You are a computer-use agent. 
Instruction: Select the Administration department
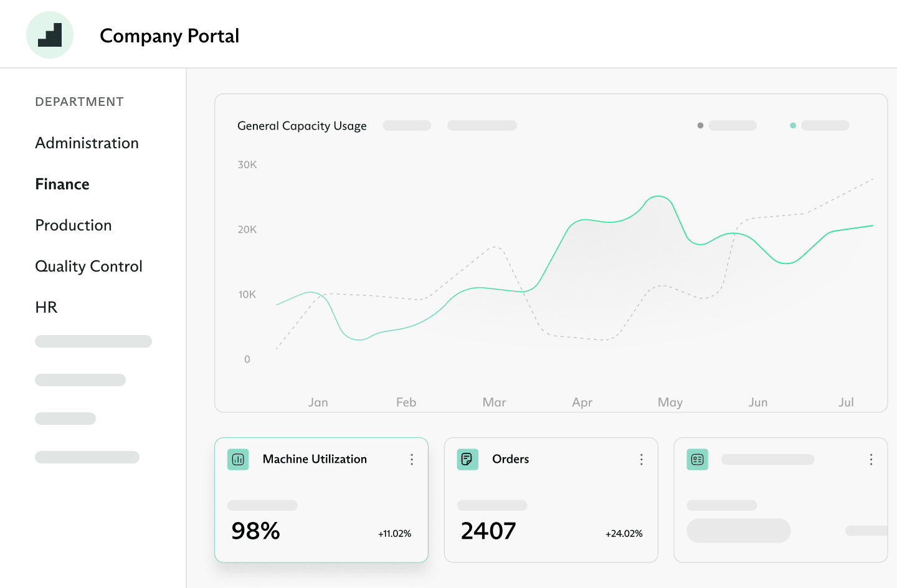[87, 143]
